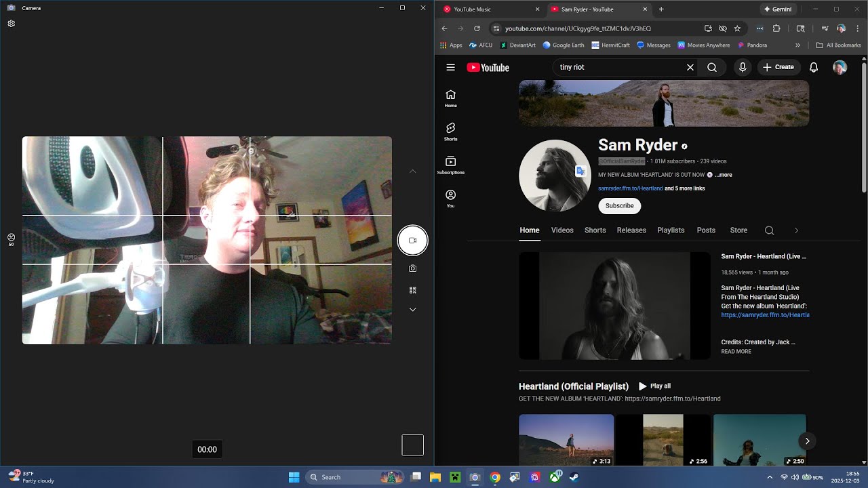Go to YouTube home via logo
Viewport: 868px width, 488px height.
point(488,67)
